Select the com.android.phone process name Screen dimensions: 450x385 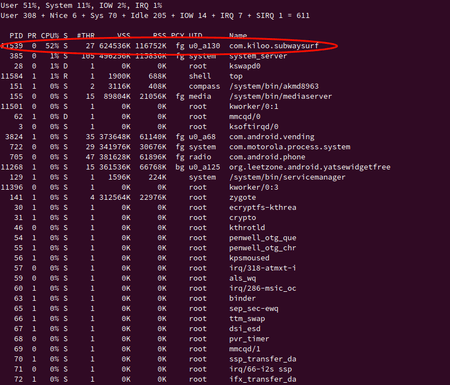tap(267, 157)
